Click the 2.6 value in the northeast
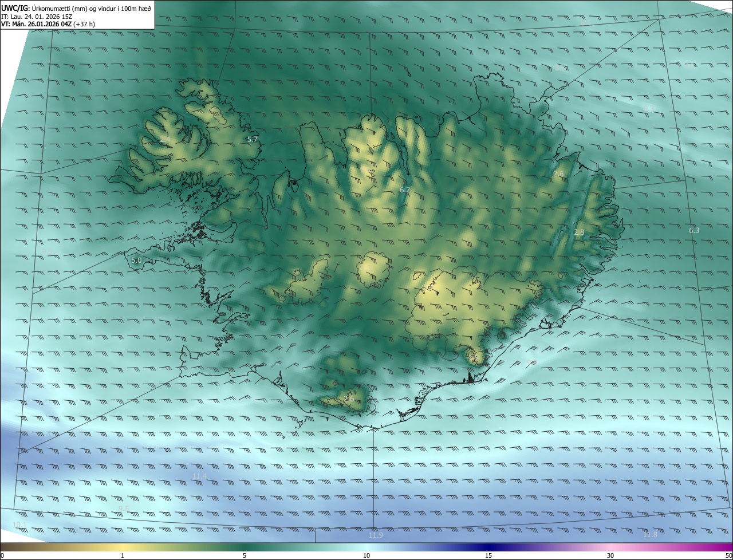This screenshot has width=733, height=560. (x=558, y=173)
